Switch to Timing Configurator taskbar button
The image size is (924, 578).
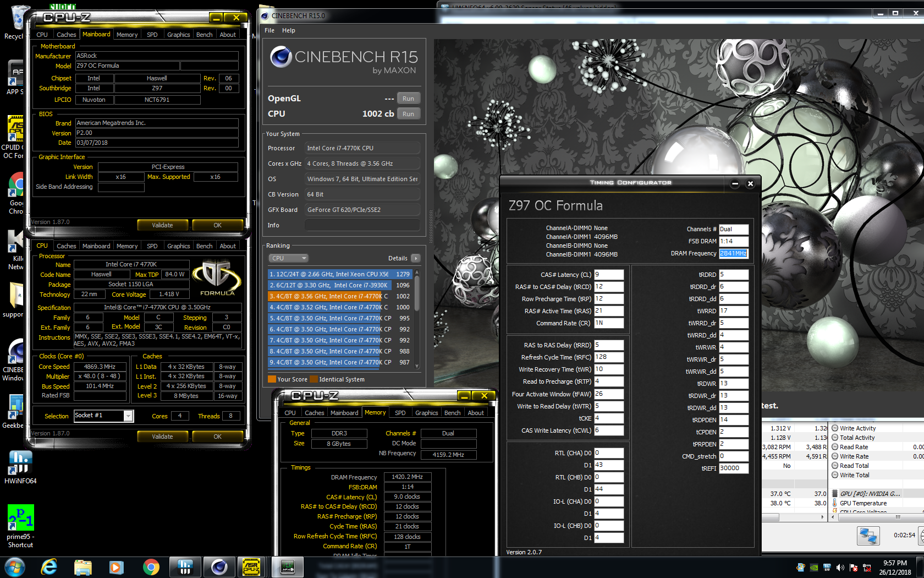[x=288, y=567]
